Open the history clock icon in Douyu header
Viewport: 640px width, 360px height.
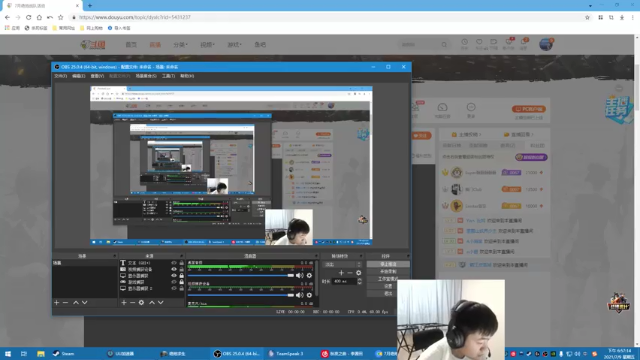(x=464, y=42)
